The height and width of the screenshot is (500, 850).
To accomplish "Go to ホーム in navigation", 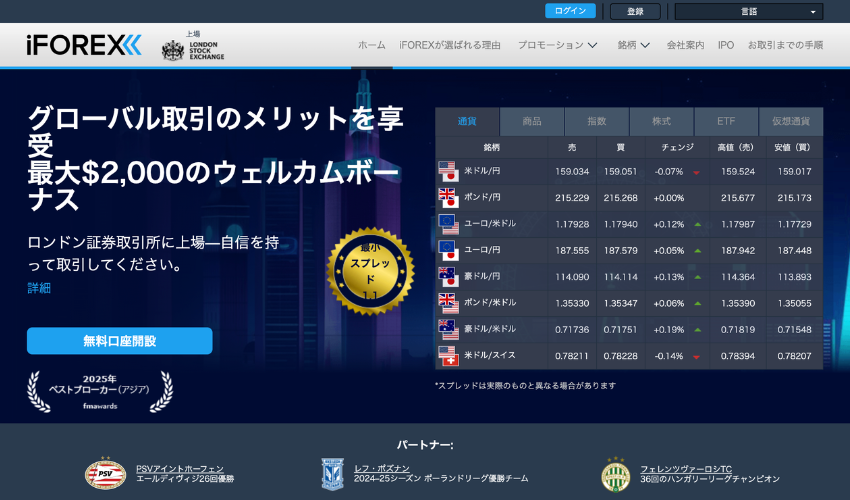I will [371, 45].
